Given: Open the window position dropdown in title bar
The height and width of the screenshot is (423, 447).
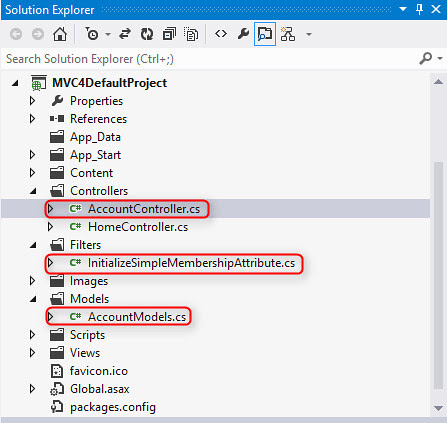Looking at the screenshot, I should click(x=403, y=9).
